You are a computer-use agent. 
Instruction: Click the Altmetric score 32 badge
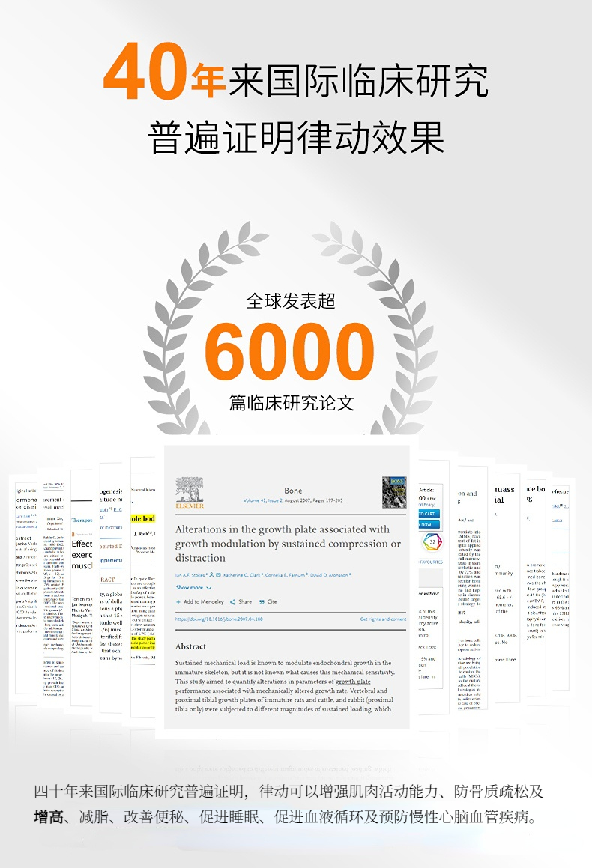click(x=432, y=542)
